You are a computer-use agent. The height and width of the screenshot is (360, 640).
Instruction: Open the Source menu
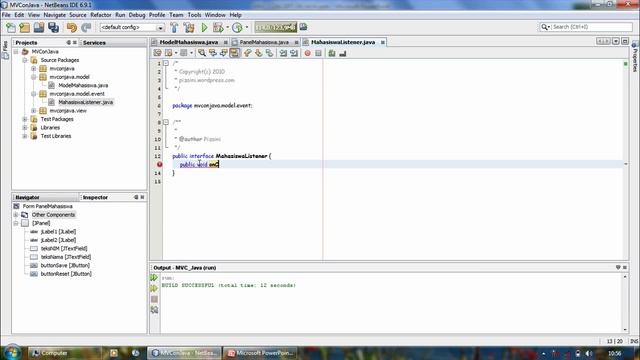(78, 15)
